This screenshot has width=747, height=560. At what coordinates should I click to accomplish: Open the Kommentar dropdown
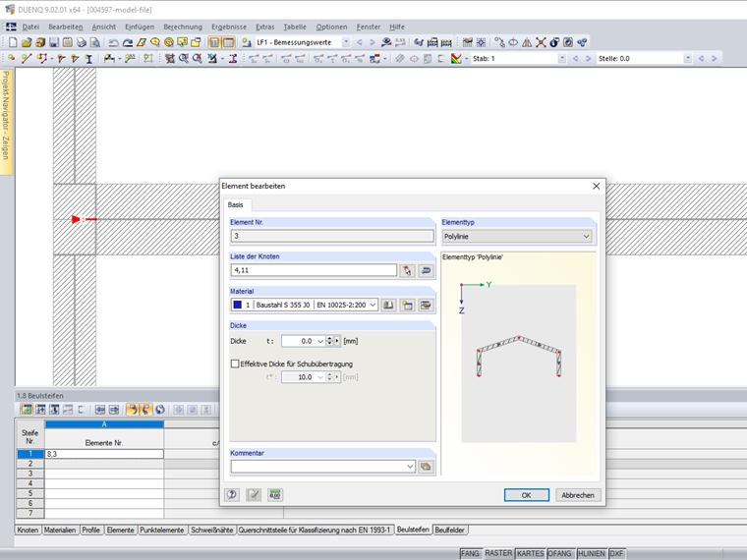point(323,467)
